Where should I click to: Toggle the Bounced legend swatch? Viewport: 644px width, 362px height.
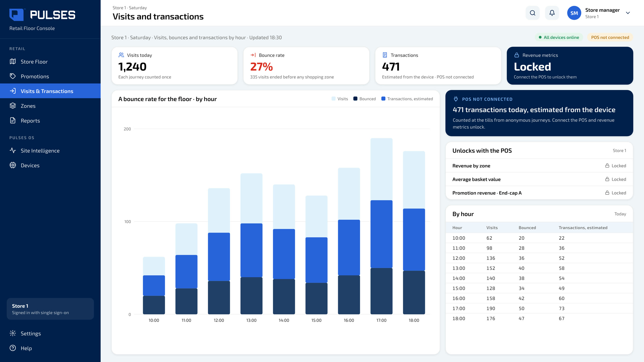pyautogui.click(x=355, y=99)
